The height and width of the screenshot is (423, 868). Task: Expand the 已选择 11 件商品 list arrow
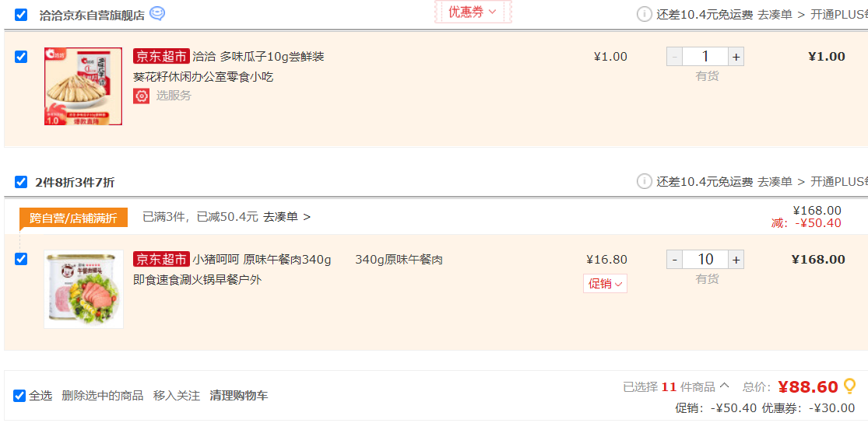click(724, 386)
